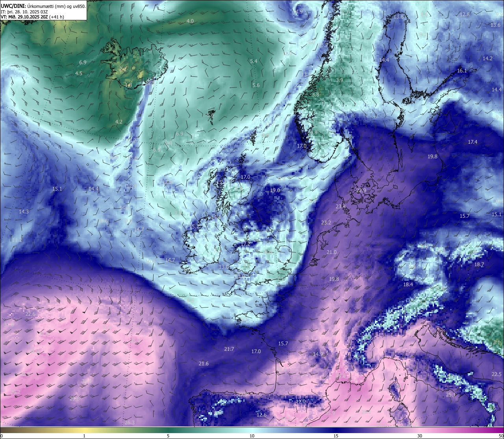Click the 21.0 value label

[x=332, y=252]
